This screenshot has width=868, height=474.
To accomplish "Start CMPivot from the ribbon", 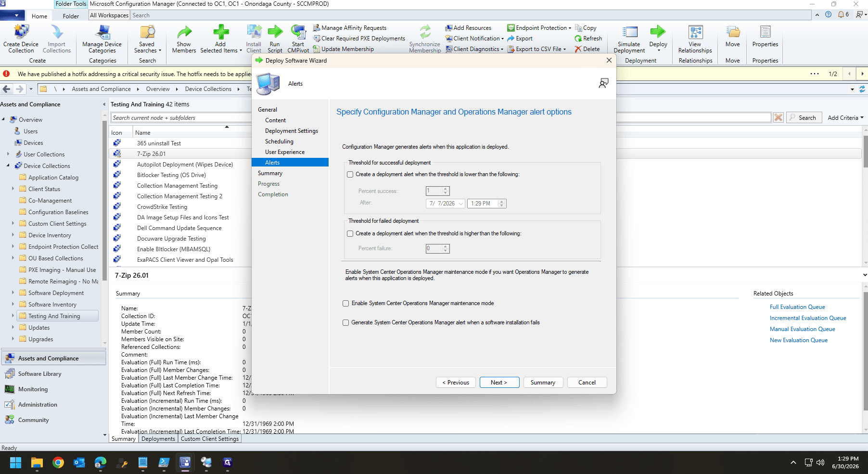I will click(x=298, y=38).
